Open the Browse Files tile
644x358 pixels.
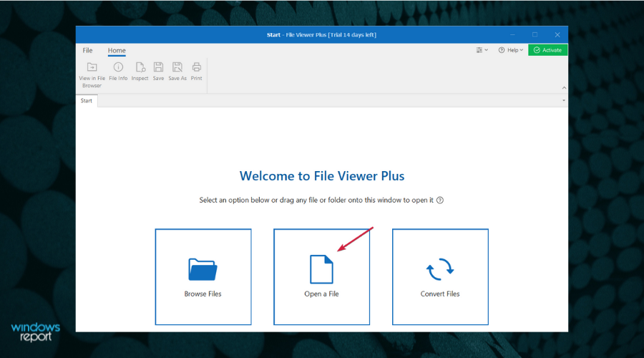point(203,276)
